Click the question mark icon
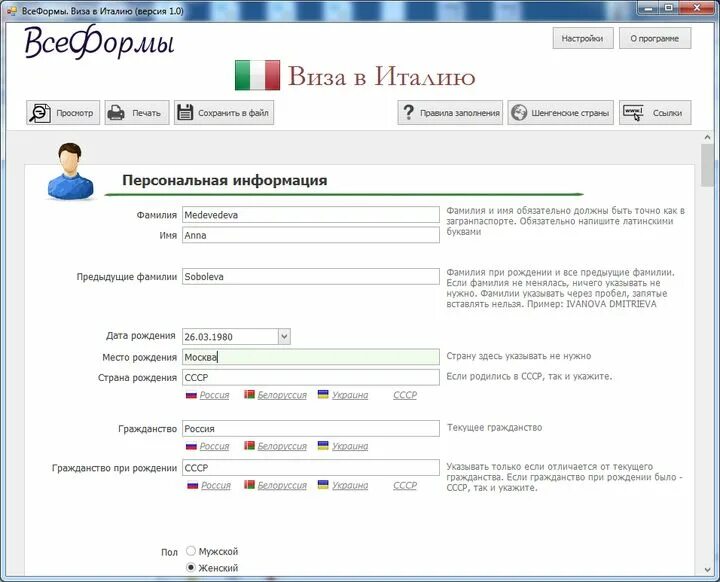Image resolution: width=720 pixels, height=582 pixels. [x=408, y=113]
